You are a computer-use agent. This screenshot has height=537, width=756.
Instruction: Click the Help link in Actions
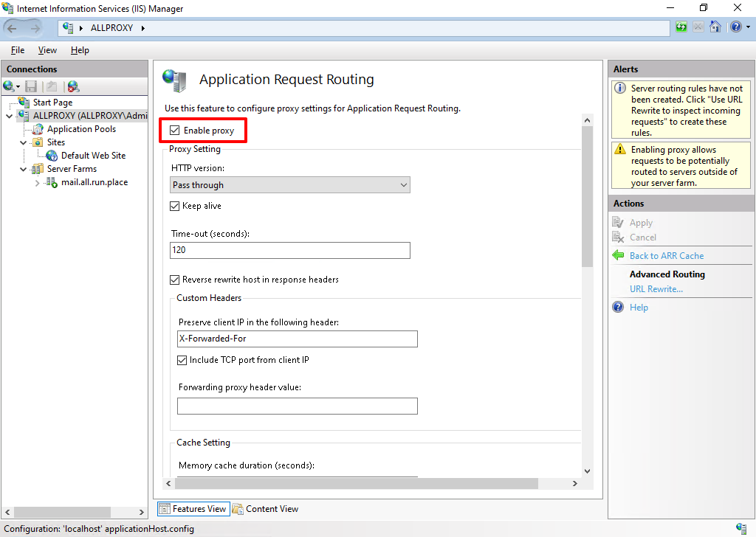click(x=639, y=308)
